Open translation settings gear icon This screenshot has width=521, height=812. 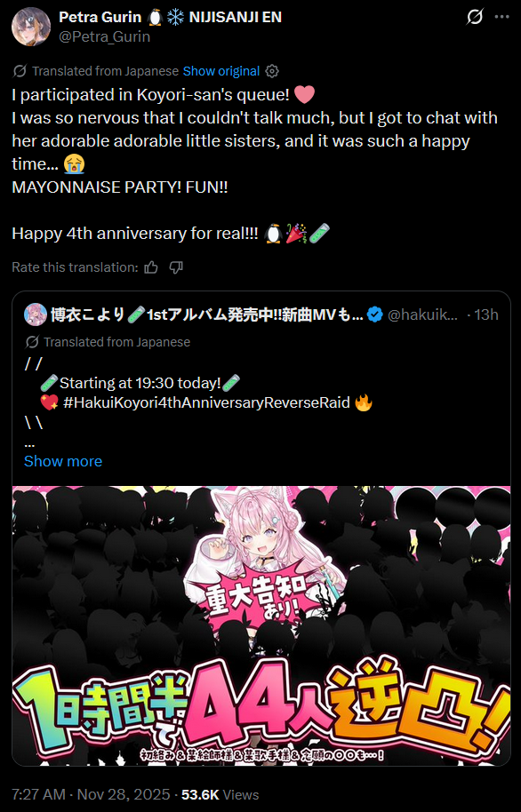coord(272,71)
